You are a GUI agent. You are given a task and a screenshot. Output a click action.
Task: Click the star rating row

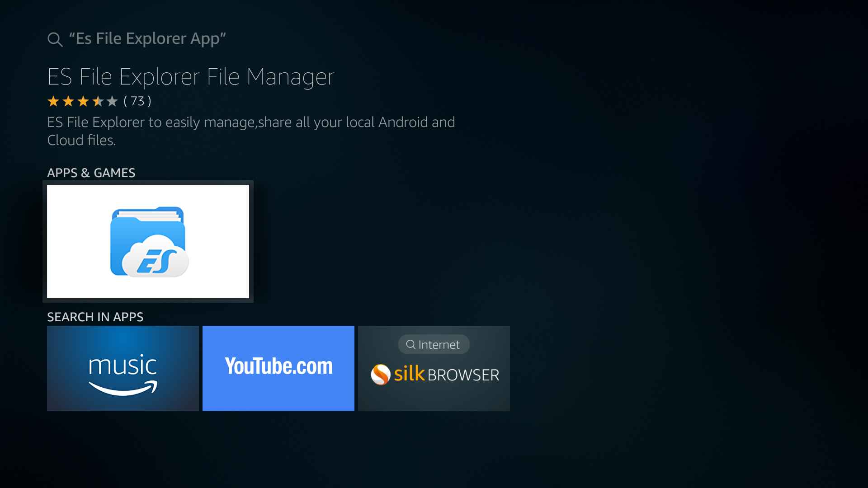pos(82,101)
